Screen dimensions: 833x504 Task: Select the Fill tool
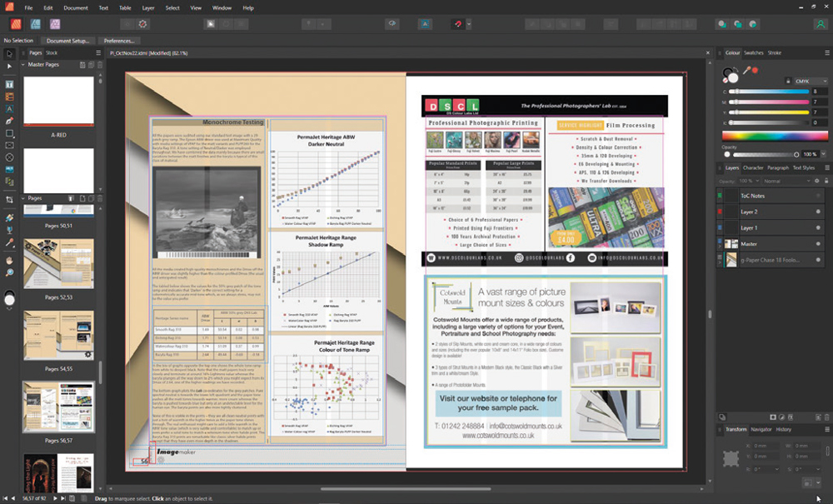point(9,217)
